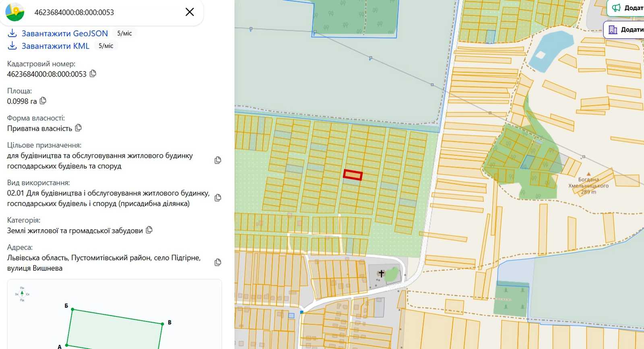
Task: Click vertex Б on the parcel preview
Action: click(x=72, y=309)
